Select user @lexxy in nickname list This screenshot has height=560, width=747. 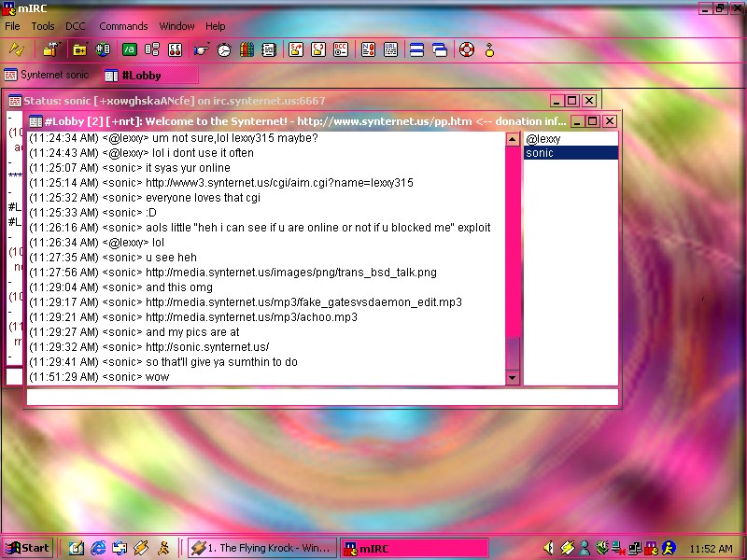click(543, 139)
